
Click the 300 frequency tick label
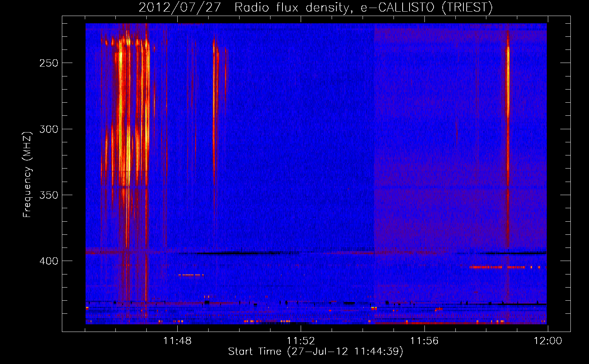[x=49, y=129]
